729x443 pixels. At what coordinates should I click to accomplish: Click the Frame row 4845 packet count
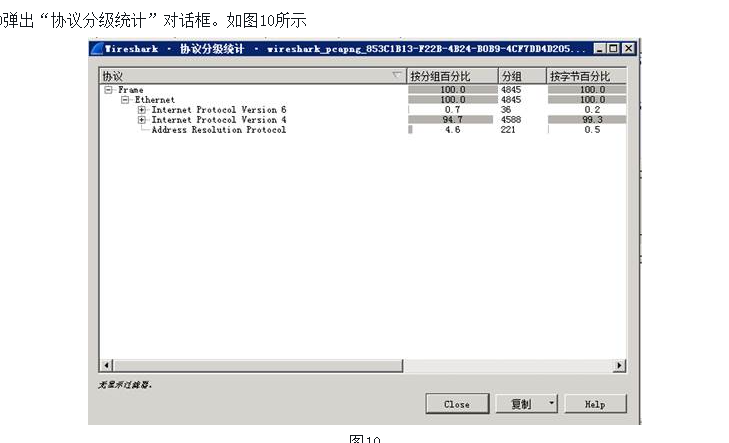(511, 90)
